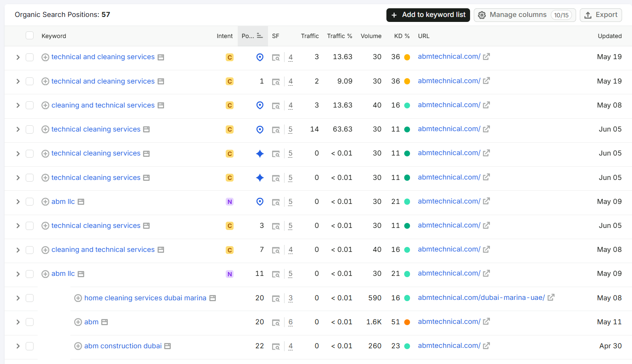The height and width of the screenshot is (364, 632).
Task: Check the box for 'abm construction dubai' row
Action: pos(29,346)
